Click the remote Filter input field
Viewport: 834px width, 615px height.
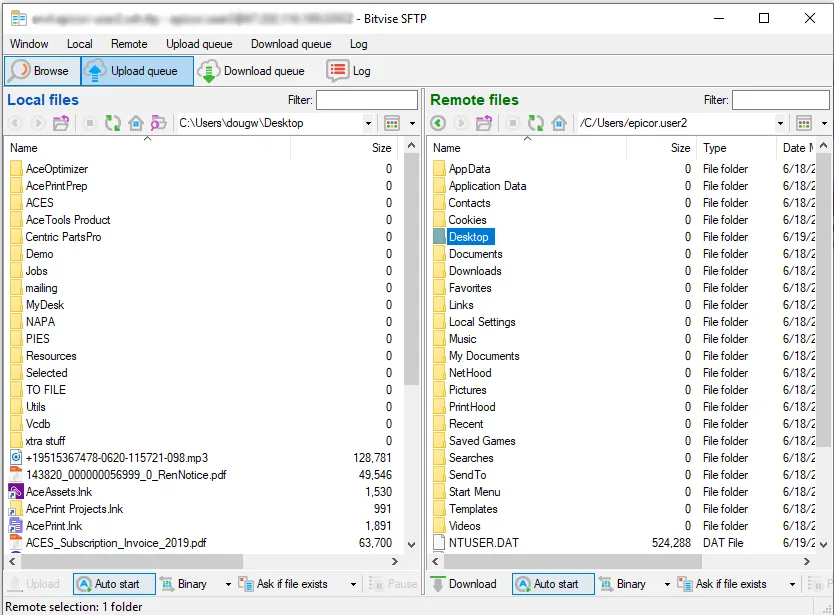[780, 100]
